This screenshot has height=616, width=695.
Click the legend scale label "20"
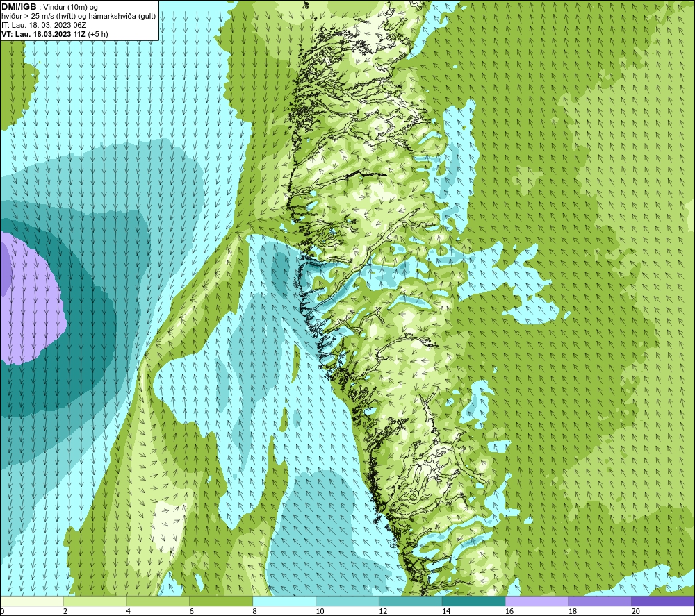tap(636, 611)
